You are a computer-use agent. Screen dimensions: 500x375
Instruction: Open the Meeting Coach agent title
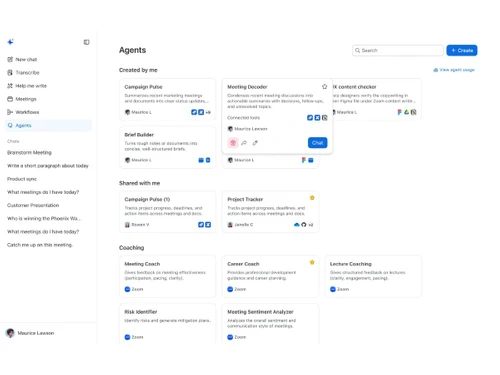pyautogui.click(x=142, y=264)
